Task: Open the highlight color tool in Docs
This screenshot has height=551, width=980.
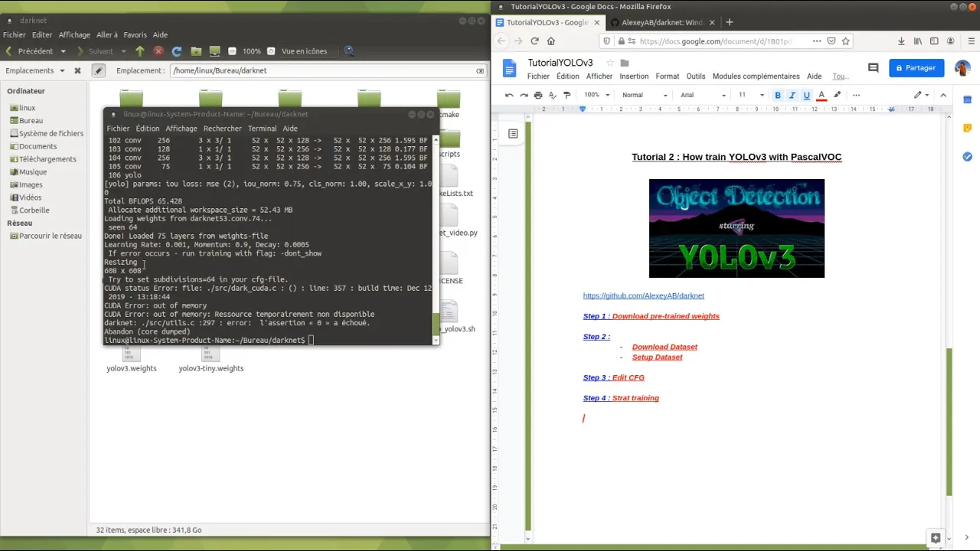Action: (x=837, y=95)
